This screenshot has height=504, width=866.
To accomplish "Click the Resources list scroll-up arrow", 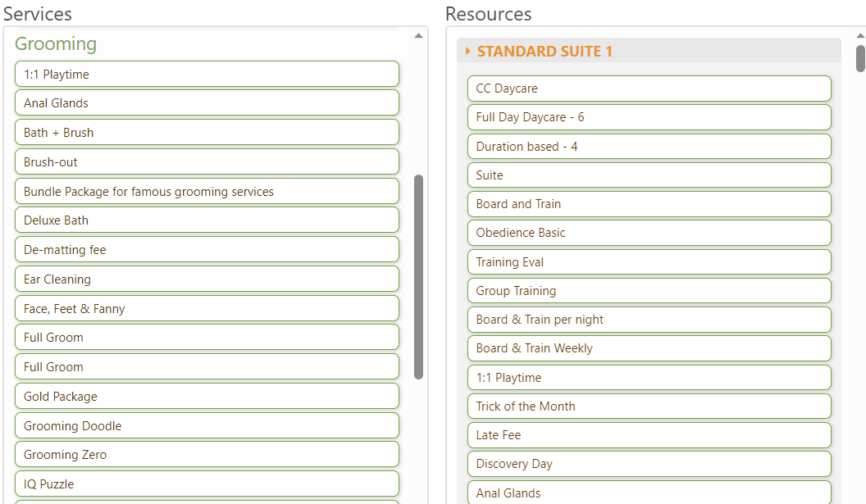I will (x=860, y=35).
